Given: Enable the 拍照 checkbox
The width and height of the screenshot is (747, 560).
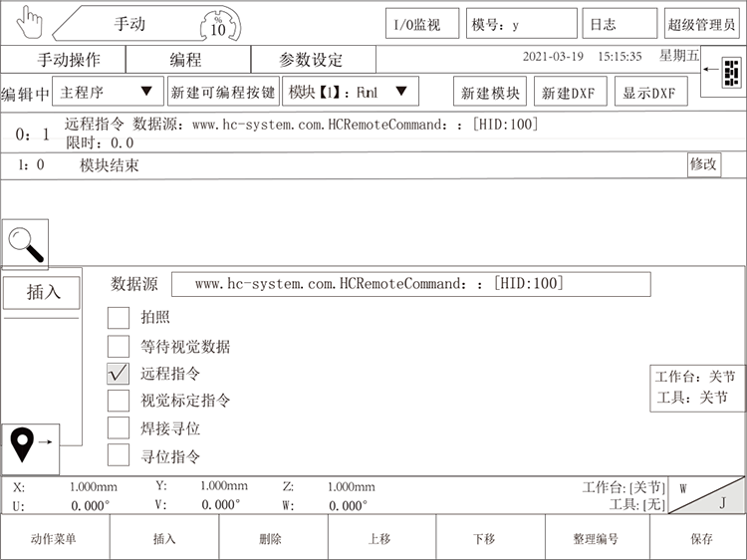Looking at the screenshot, I should click(x=119, y=318).
